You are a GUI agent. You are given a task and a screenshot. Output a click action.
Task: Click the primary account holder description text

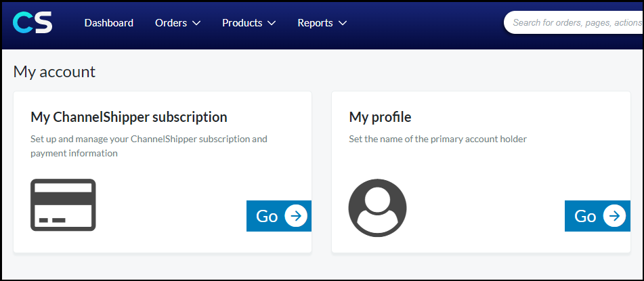[438, 139]
